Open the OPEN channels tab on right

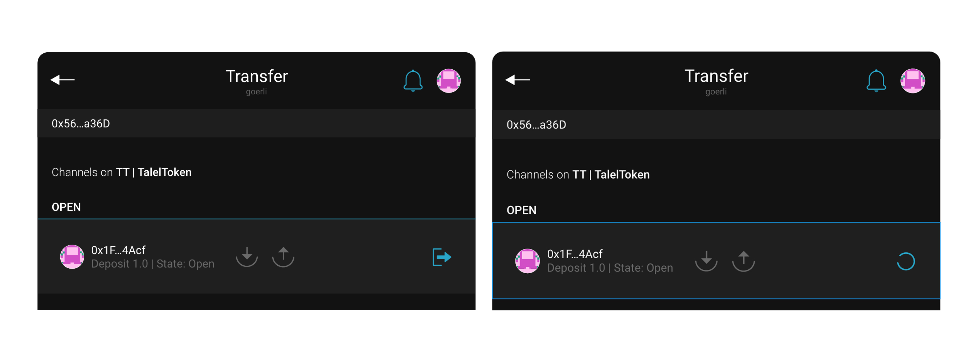(x=521, y=210)
